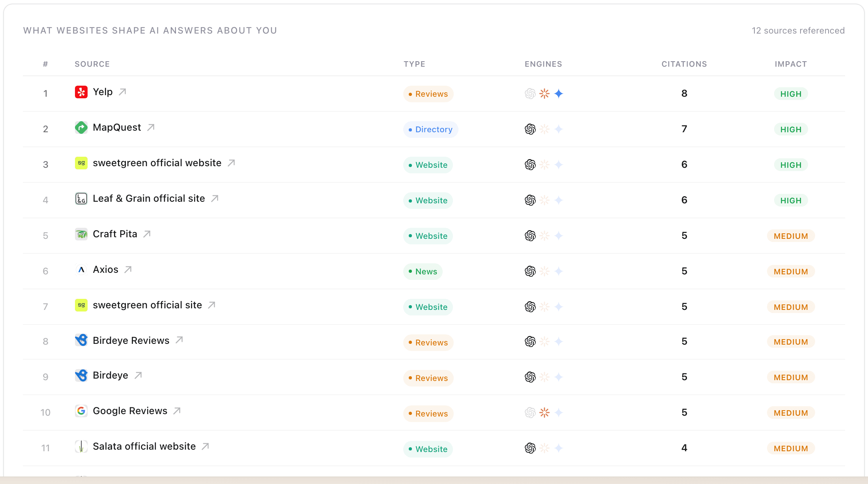The image size is (868, 484).
Task: Click sweetgreen official website logo icon
Action: [81, 163]
